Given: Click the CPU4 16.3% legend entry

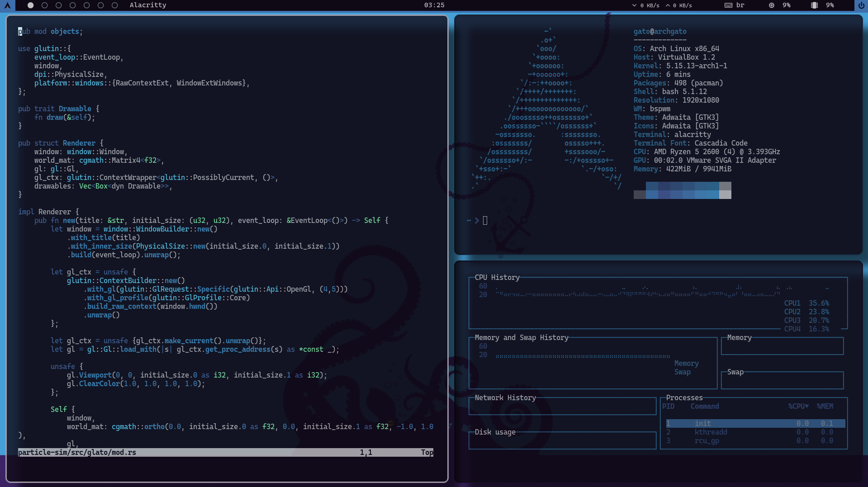Looking at the screenshot, I should pyautogui.click(x=806, y=329).
